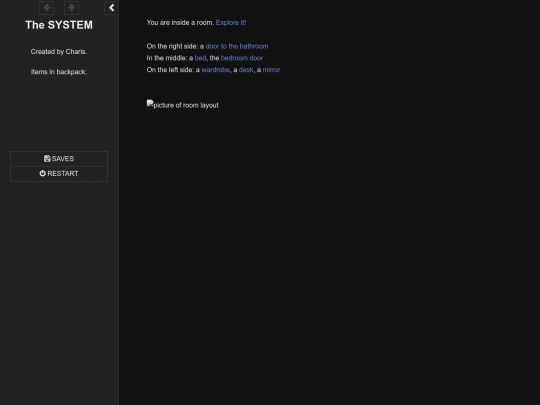
Task: Examine the mirror link
Action: [271, 70]
